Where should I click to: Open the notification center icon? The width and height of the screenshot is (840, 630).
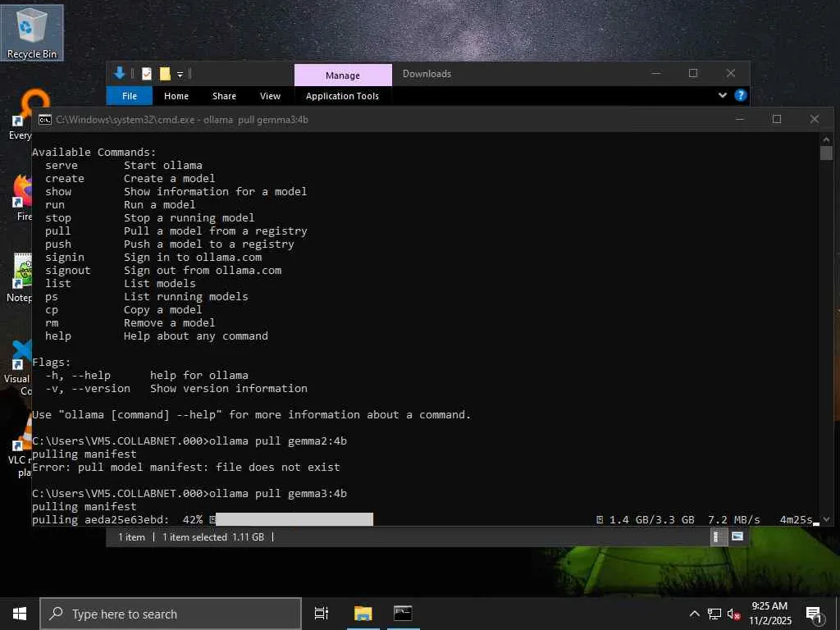tap(815, 614)
